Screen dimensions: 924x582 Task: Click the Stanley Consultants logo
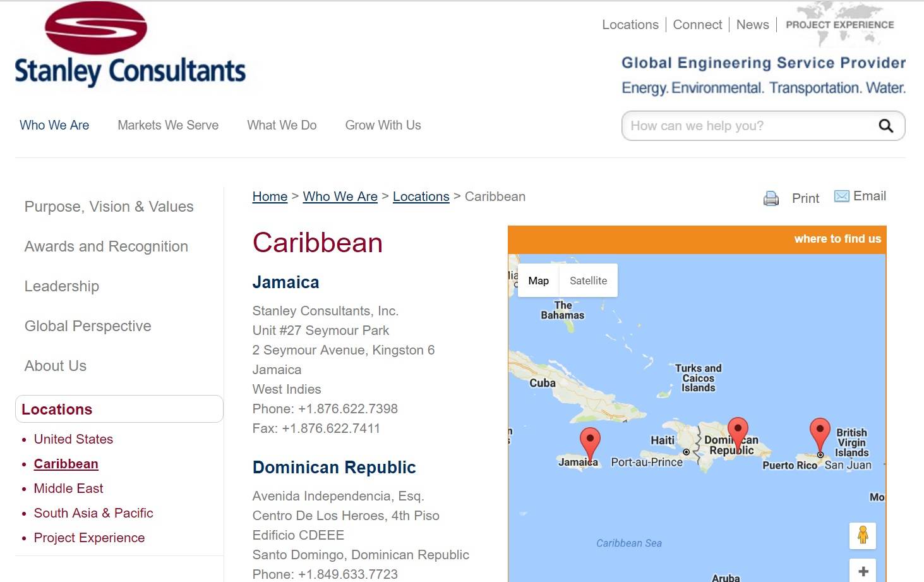[129, 45]
